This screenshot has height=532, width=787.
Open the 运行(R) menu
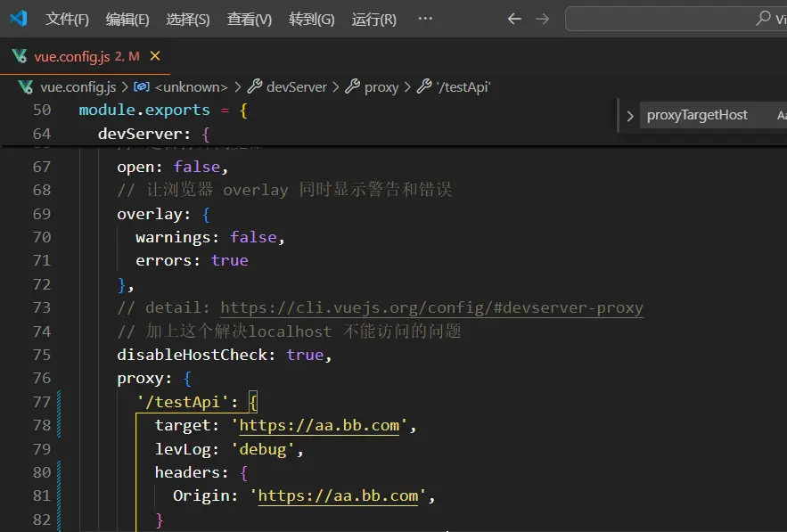(373, 19)
